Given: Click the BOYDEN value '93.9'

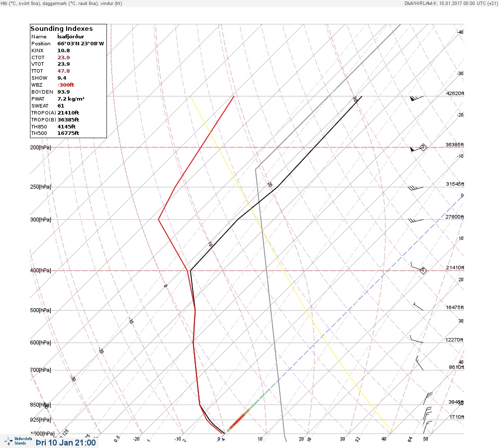Looking at the screenshot, I should point(63,92).
